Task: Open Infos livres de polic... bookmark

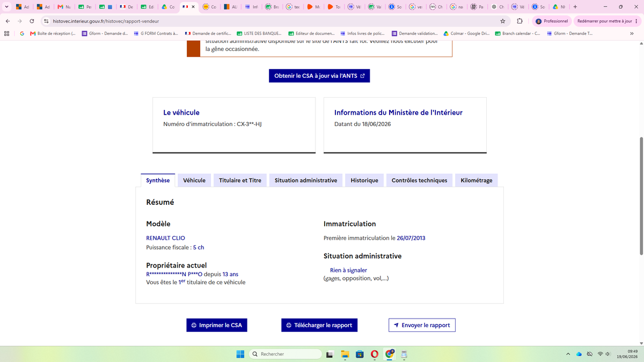Action: click(362, 33)
